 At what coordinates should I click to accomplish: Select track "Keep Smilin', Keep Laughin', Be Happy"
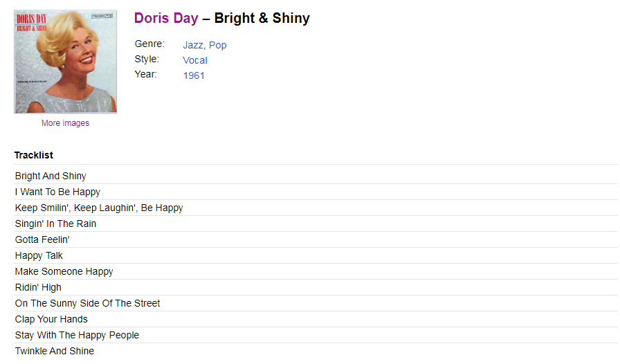[99, 208]
